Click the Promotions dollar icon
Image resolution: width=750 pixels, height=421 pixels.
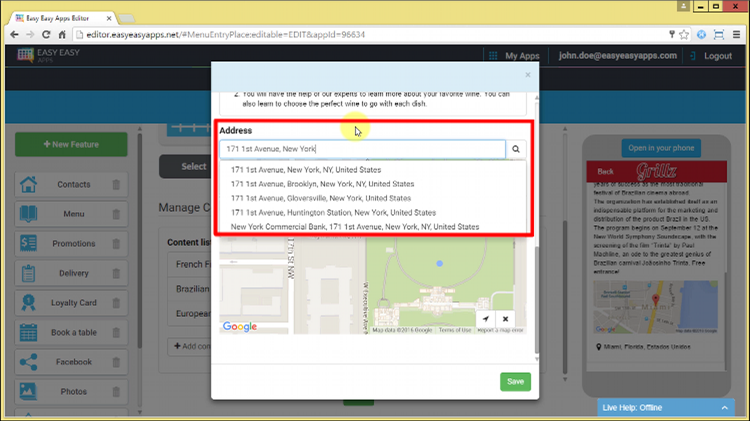coord(28,244)
